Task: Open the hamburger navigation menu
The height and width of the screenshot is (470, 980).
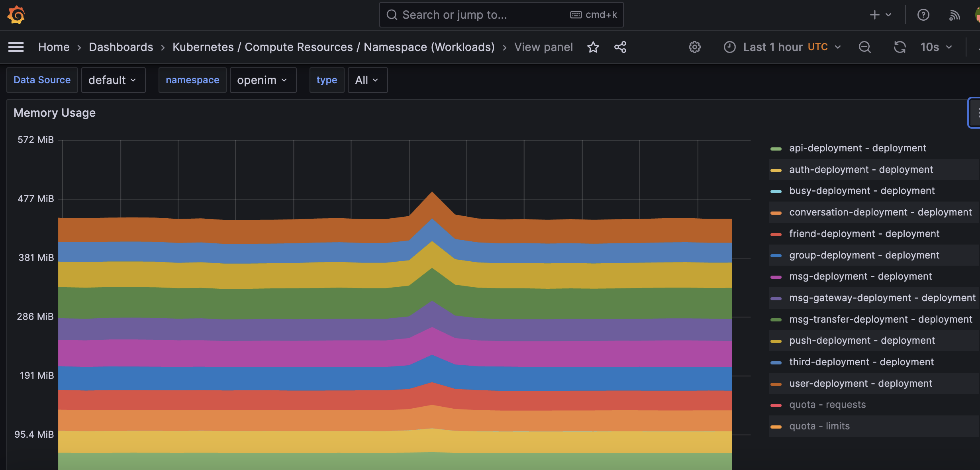Action: click(16, 47)
